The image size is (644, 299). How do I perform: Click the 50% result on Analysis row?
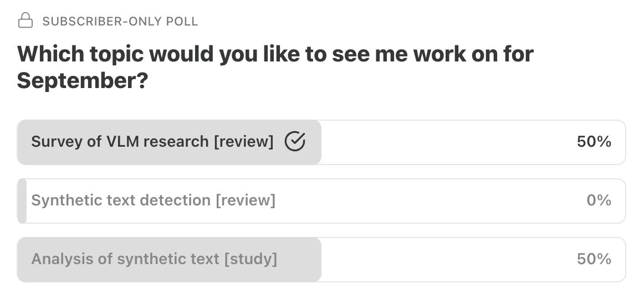(594, 259)
